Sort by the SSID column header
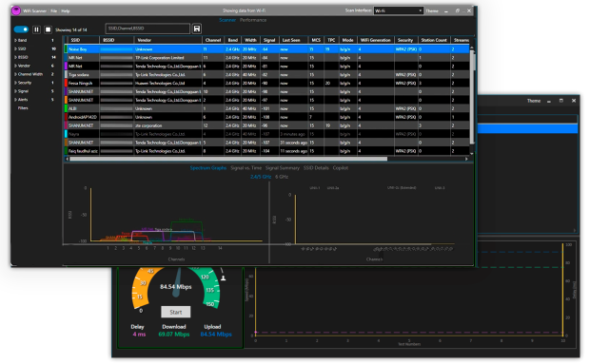 [x=84, y=40]
